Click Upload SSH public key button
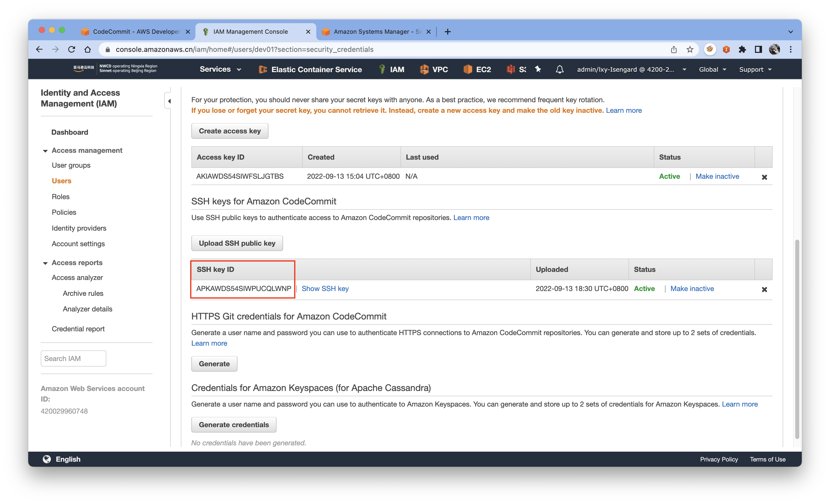Image resolution: width=830 pixels, height=504 pixels. pos(237,243)
